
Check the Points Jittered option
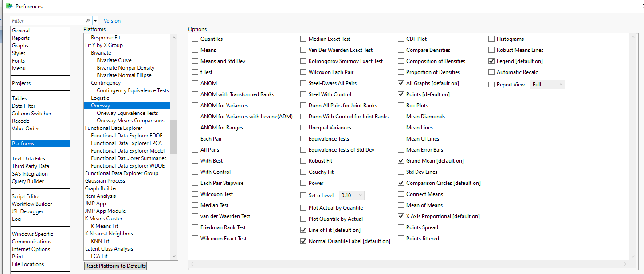[401, 239]
